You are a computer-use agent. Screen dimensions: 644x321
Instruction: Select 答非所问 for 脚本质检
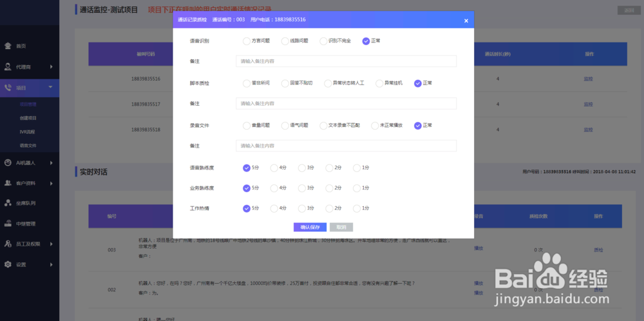click(x=247, y=83)
